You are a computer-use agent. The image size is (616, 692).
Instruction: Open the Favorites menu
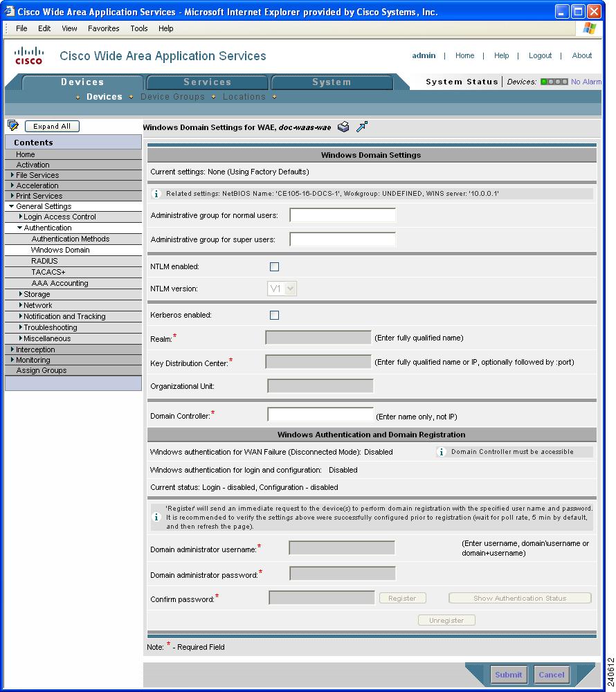[104, 28]
